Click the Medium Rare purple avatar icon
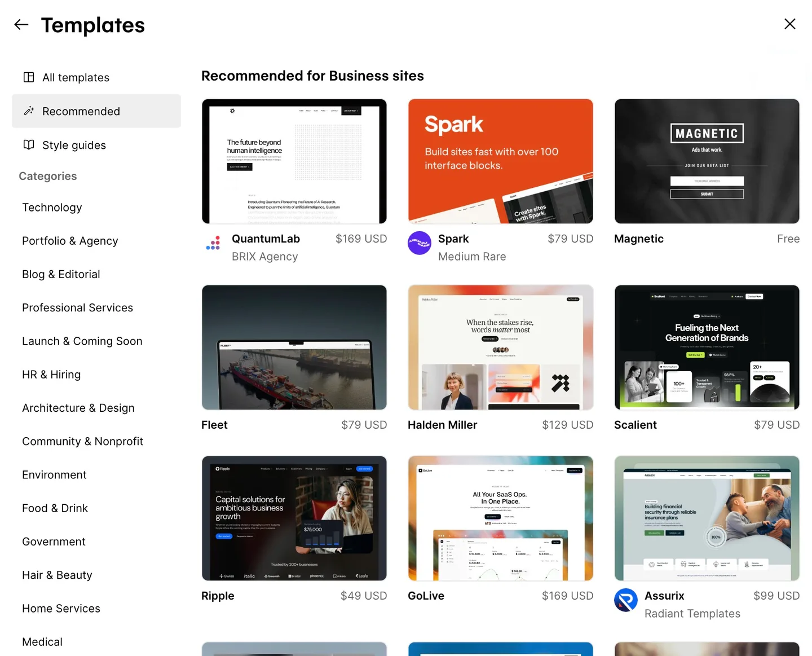This screenshot has width=812, height=656. coord(420,243)
